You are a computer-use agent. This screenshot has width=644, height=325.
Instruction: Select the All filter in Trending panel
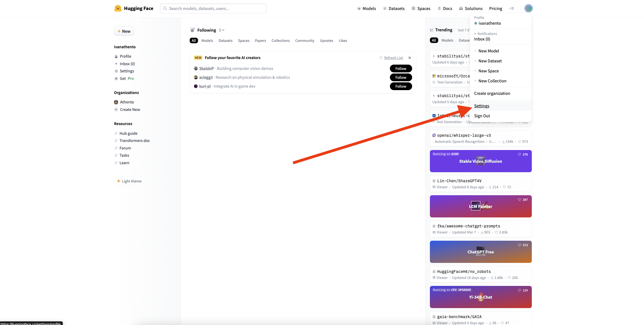click(x=434, y=40)
